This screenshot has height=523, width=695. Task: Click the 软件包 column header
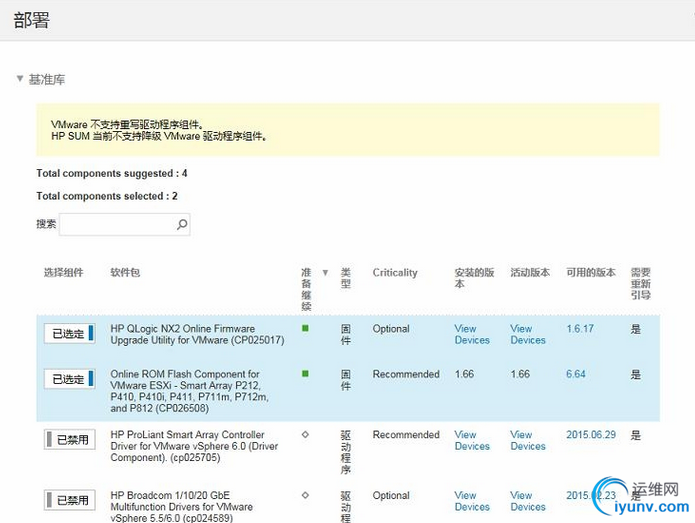coord(125,273)
